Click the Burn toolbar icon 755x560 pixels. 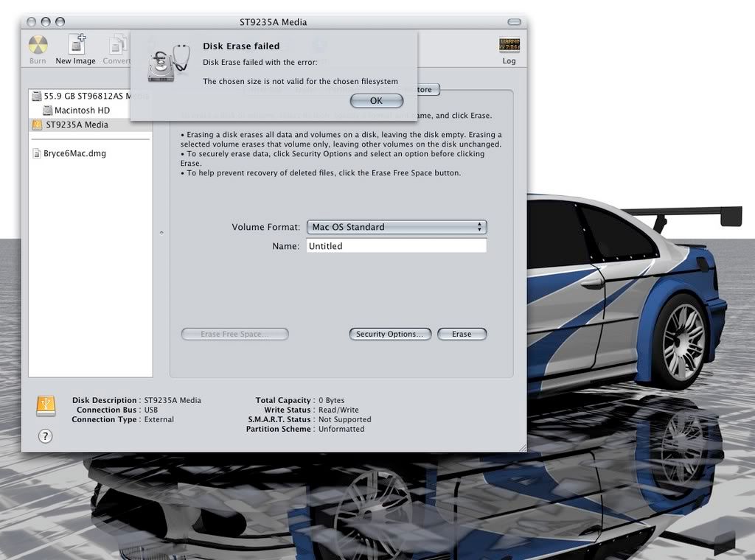coord(38,46)
